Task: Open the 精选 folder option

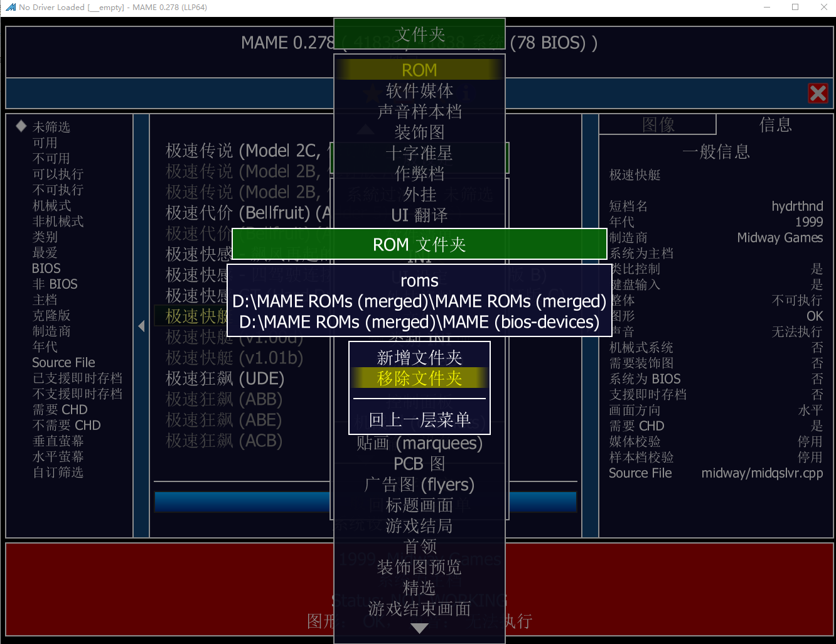Action: [x=419, y=588]
